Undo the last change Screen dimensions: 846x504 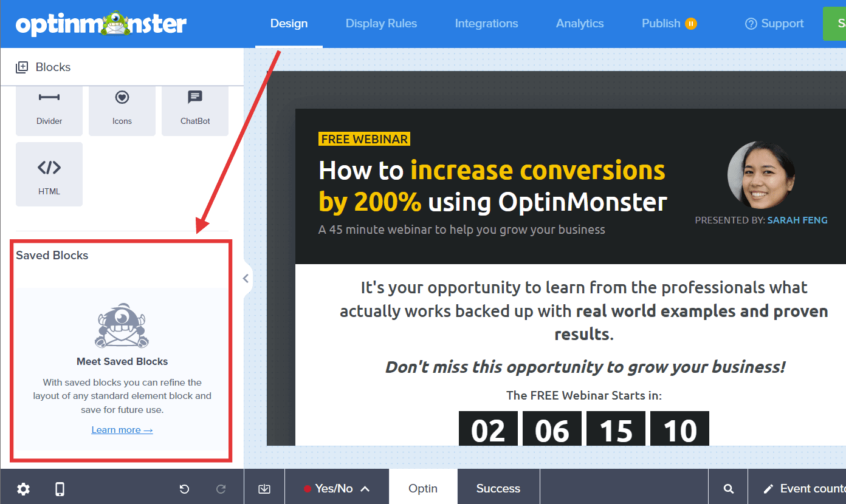tap(184, 488)
